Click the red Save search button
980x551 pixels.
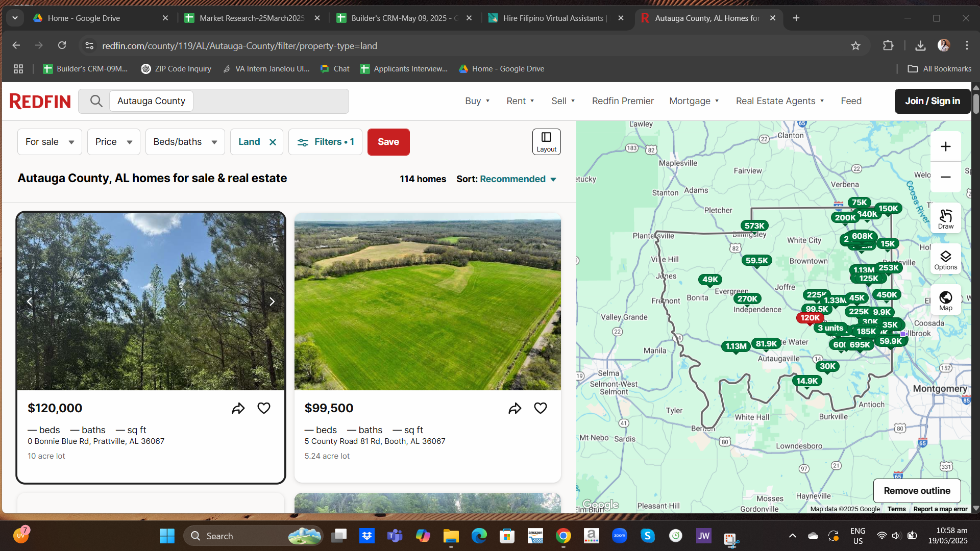[388, 142]
